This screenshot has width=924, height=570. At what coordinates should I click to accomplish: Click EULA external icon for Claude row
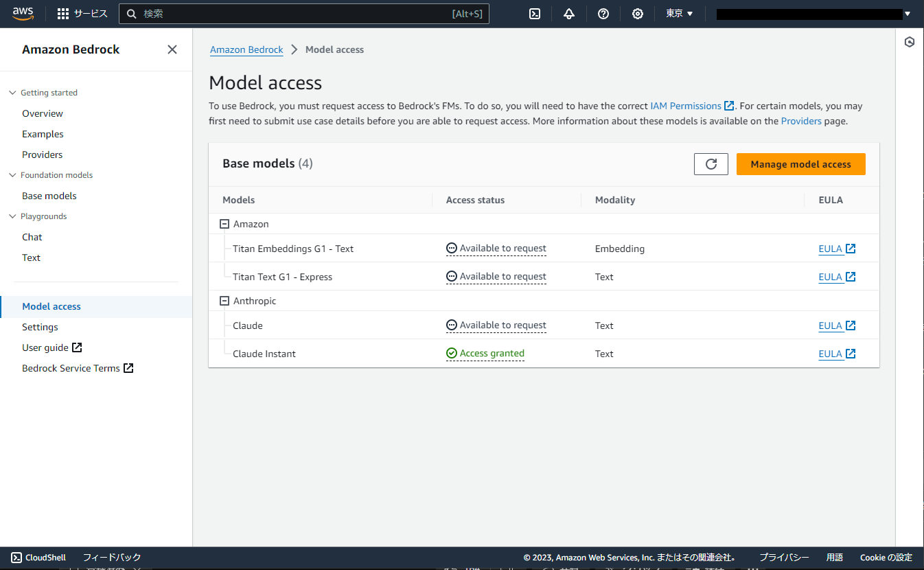(x=851, y=326)
